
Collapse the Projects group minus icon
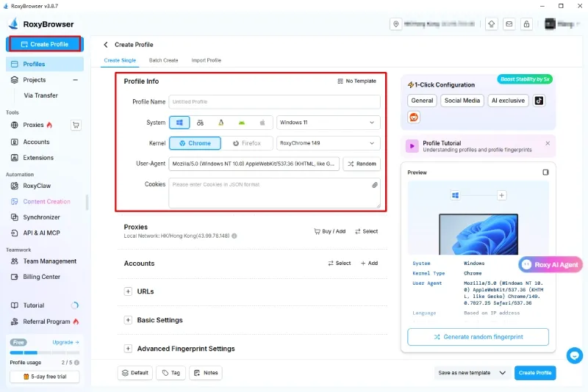76,80
